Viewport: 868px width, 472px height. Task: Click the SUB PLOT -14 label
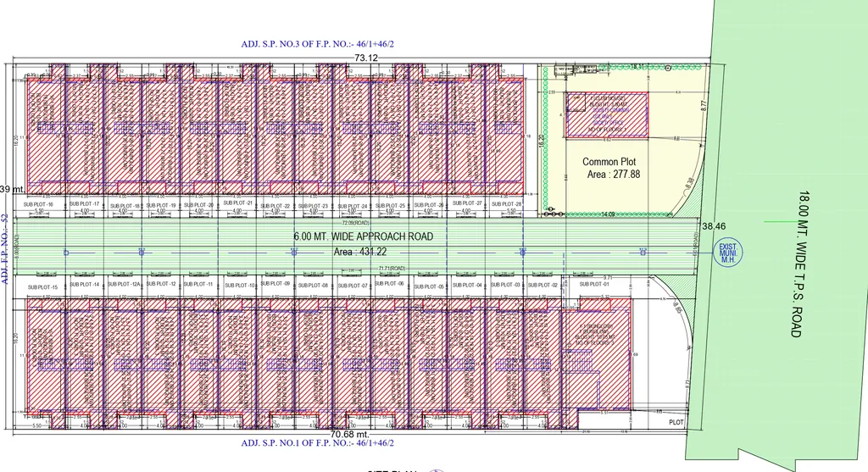coord(85,284)
